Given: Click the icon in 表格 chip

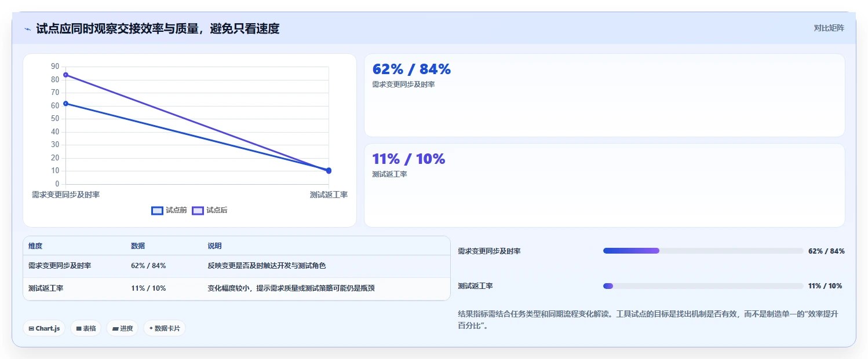Looking at the screenshot, I should click(79, 328).
